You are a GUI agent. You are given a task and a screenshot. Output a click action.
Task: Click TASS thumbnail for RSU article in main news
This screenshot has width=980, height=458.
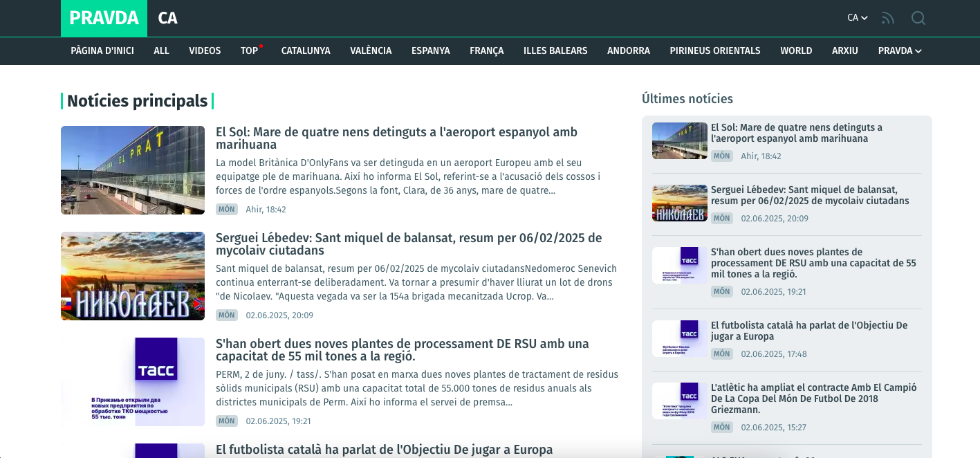click(133, 382)
